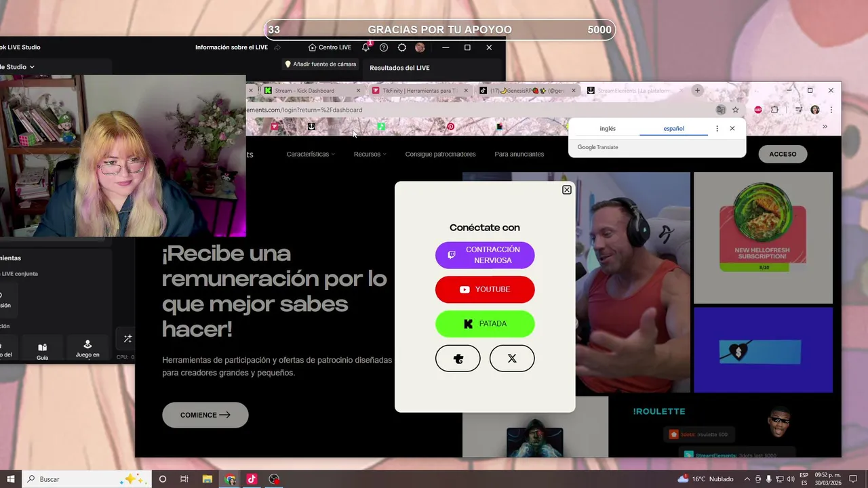The height and width of the screenshot is (488, 868).
Task: Open notifications bell in LIVE Studio
Action: coord(366,47)
